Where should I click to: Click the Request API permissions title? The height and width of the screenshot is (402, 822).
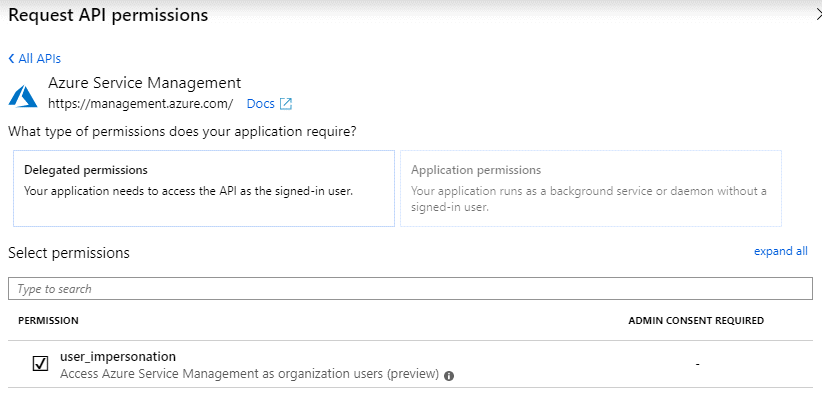(x=108, y=15)
